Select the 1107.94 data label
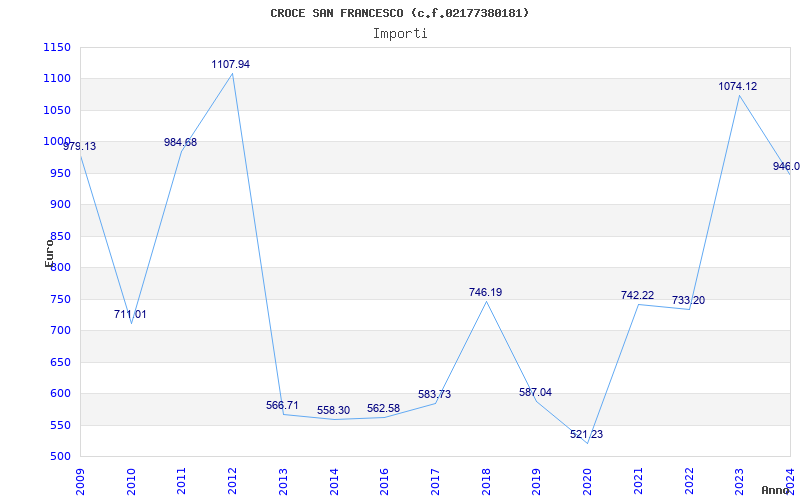This screenshot has width=800, height=500. click(x=231, y=64)
